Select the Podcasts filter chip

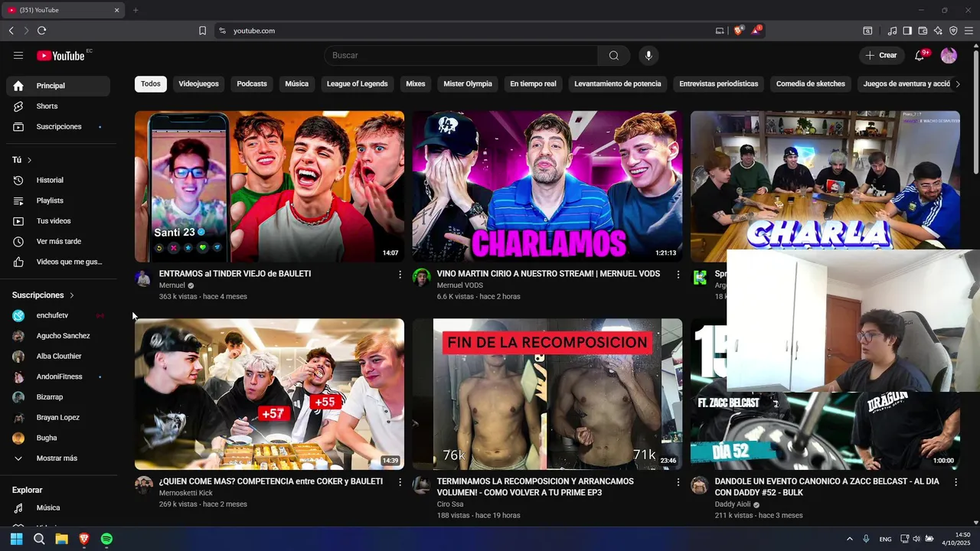pyautogui.click(x=252, y=84)
